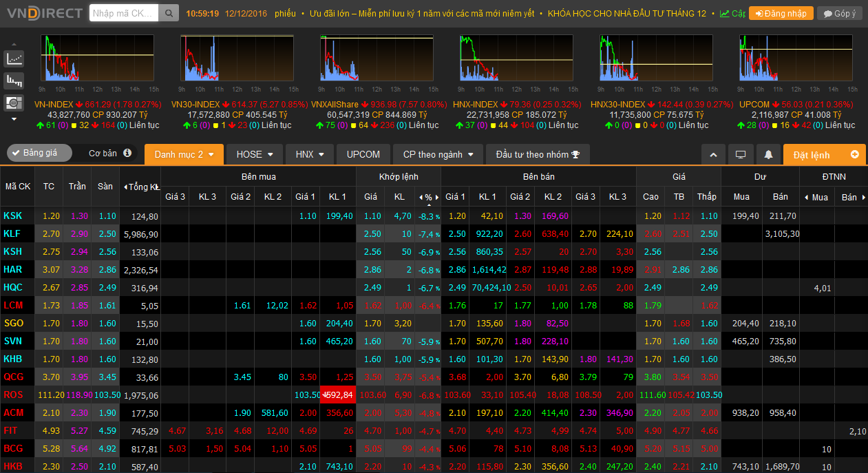868x473 pixels.
Task: Click the stock code search magnifier icon
Action: (x=168, y=13)
